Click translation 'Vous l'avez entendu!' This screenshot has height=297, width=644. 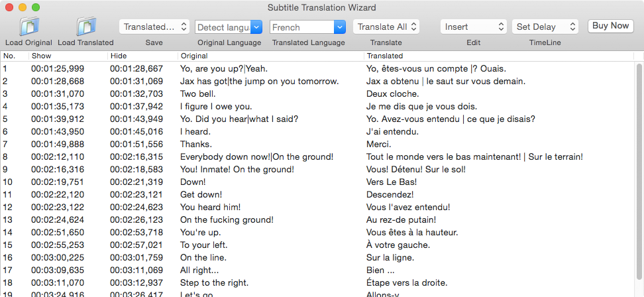click(x=408, y=207)
